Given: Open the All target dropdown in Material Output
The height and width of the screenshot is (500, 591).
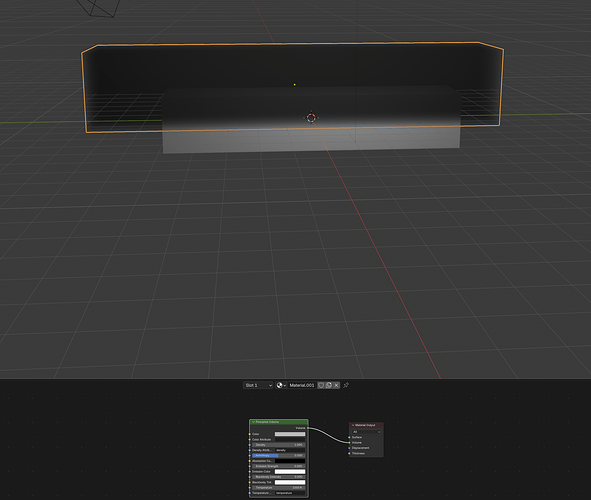Looking at the screenshot, I should 366,432.
